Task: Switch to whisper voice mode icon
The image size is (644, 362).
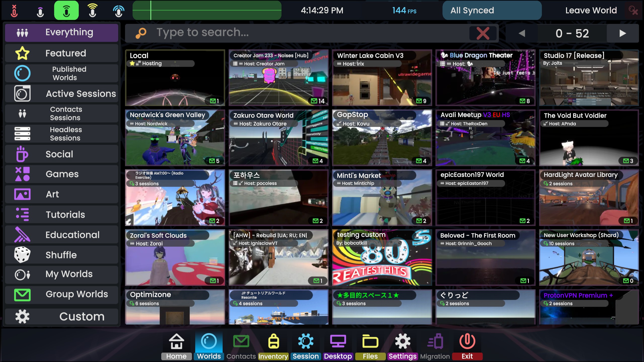Action: (x=40, y=11)
